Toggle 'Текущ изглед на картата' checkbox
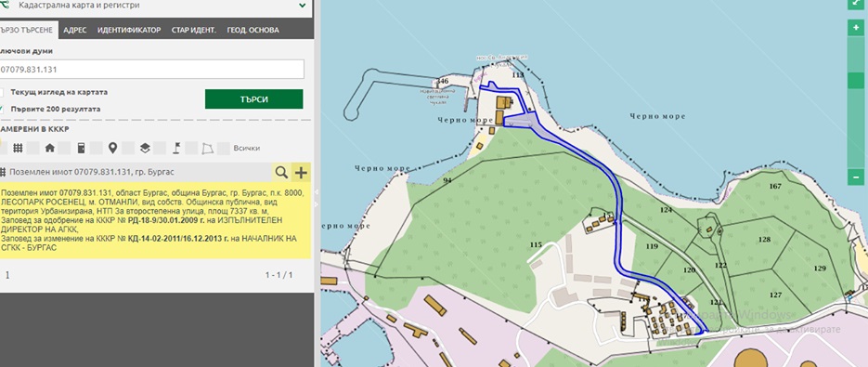The image size is (868, 367). click(x=3, y=92)
